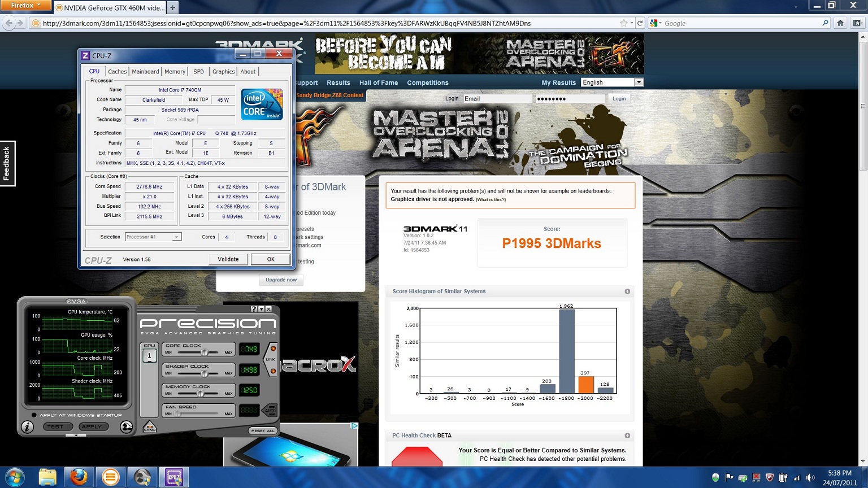Image resolution: width=868 pixels, height=488 pixels.
Task: Click OK in the CPU-Z window
Action: click(271, 259)
